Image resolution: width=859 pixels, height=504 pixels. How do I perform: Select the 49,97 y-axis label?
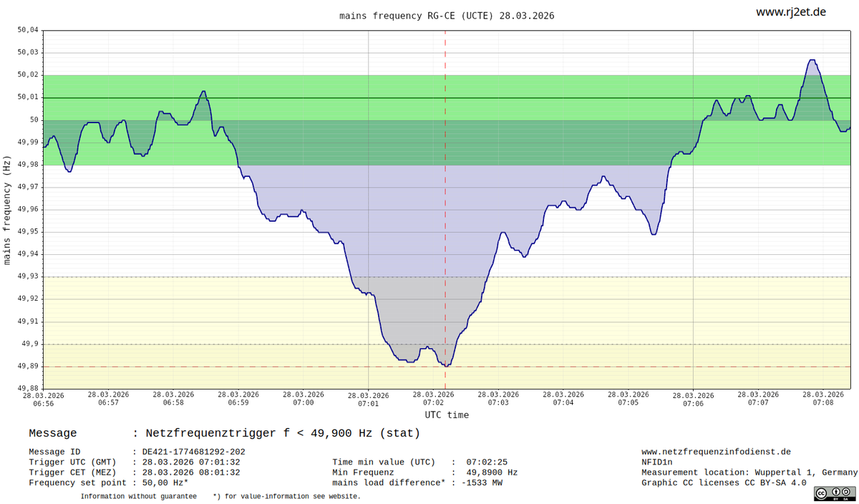pyautogui.click(x=27, y=187)
